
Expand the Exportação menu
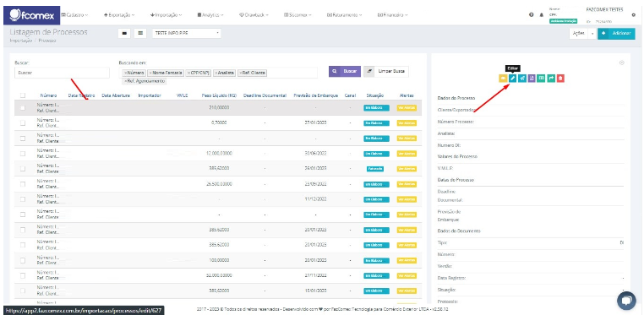[x=118, y=15]
